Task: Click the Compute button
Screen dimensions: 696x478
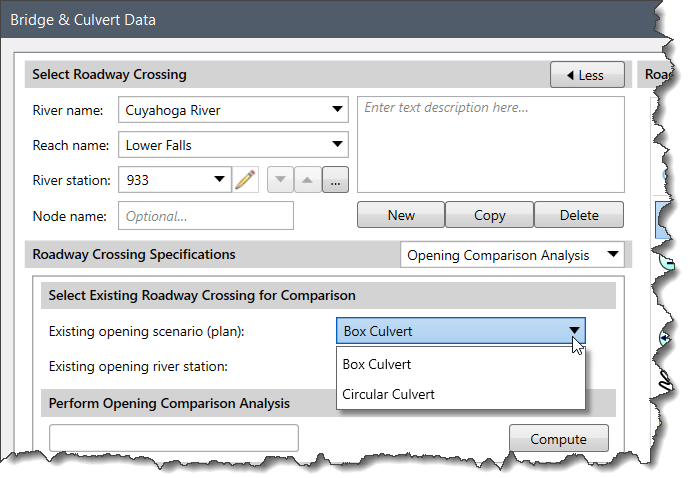Action: tap(558, 438)
